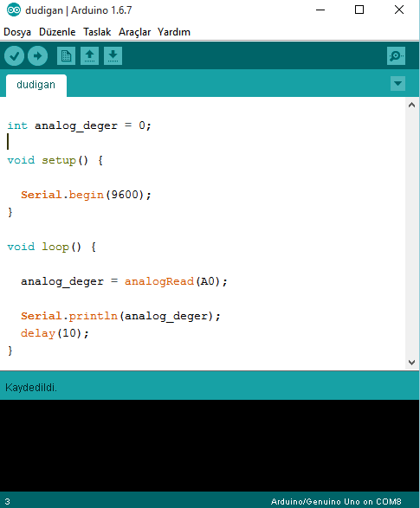Open the Araçlar menu
This screenshot has height=508, width=420.
(x=134, y=32)
